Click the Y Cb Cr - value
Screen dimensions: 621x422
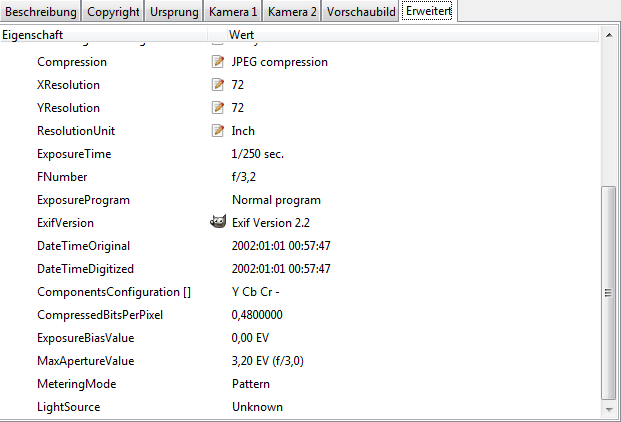(255, 292)
